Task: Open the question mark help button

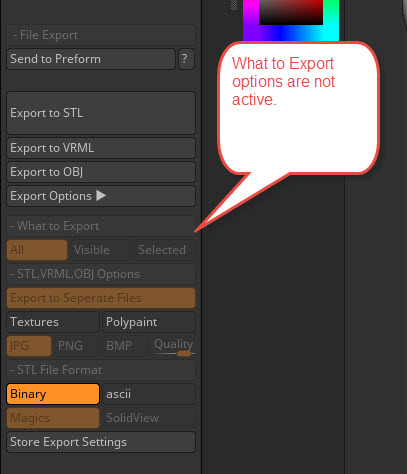Action: pos(186,59)
